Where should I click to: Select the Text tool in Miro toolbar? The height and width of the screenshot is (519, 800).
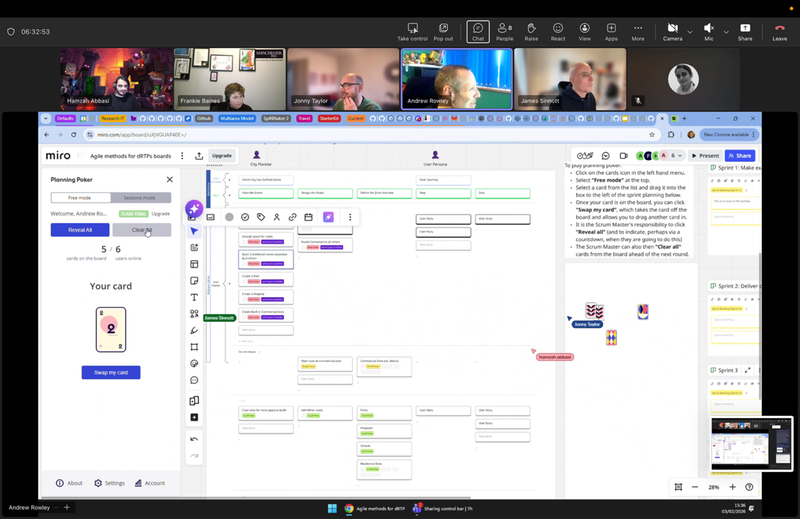tap(194, 297)
